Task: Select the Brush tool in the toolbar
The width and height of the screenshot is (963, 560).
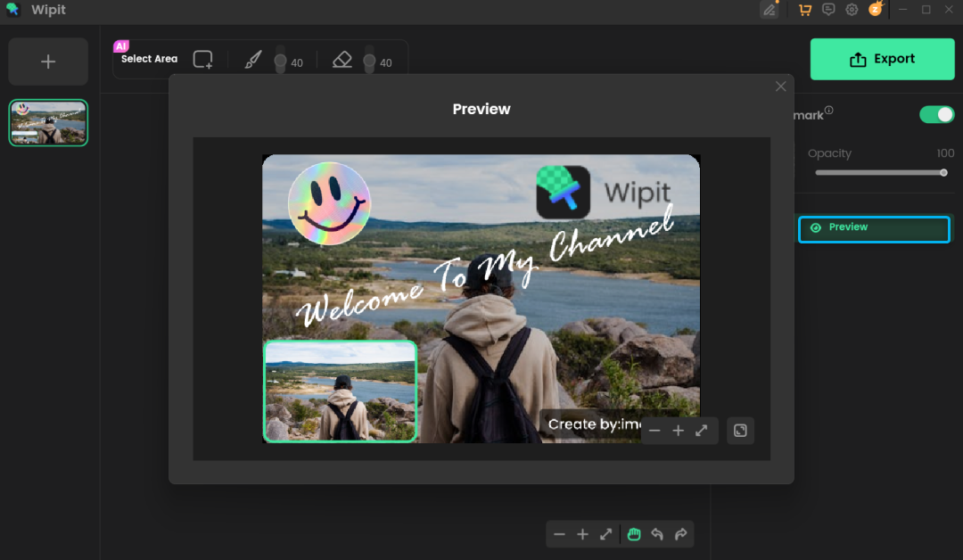Action: (254, 59)
